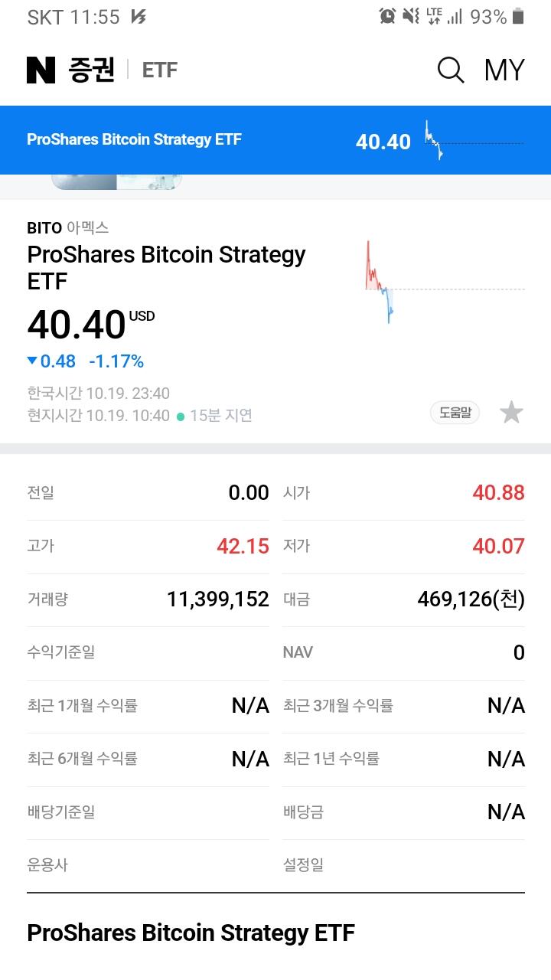The height and width of the screenshot is (980, 551).
Task: Go to the ETF section tab
Action: click(x=160, y=70)
